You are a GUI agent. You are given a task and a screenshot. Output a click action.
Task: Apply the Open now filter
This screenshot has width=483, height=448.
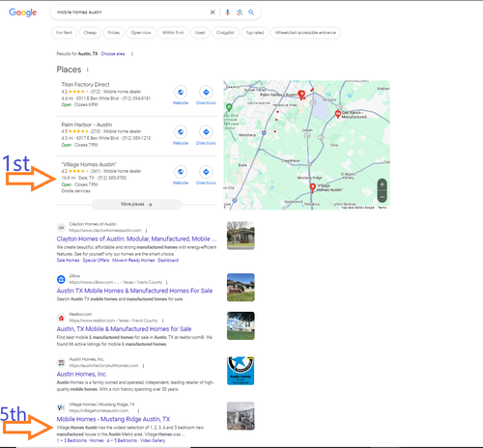click(x=141, y=33)
